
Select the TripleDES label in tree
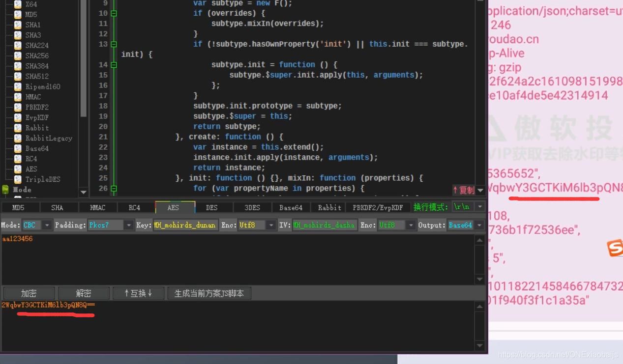click(43, 179)
